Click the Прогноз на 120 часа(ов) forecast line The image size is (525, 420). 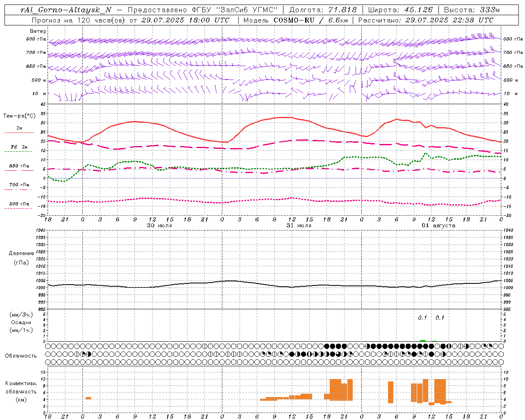coord(130,20)
